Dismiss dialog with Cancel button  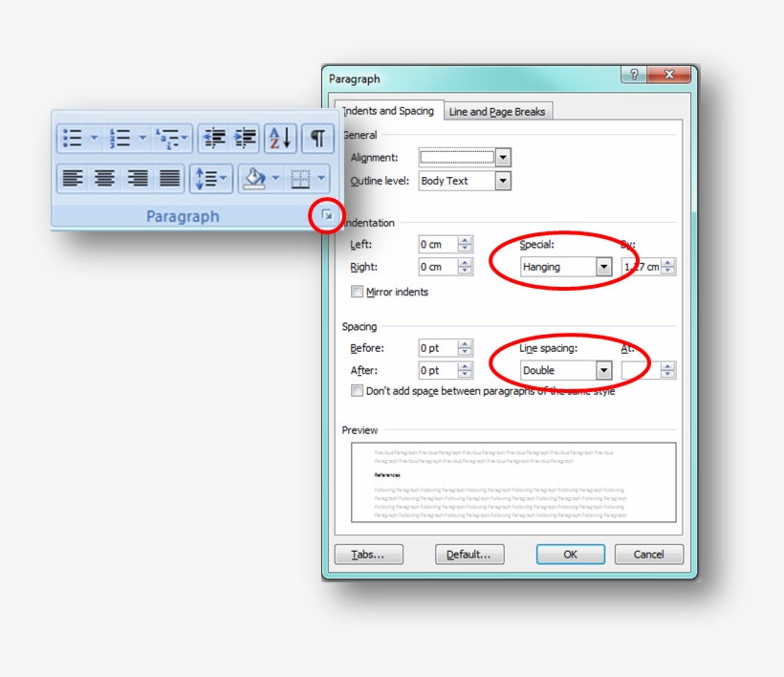(x=649, y=555)
